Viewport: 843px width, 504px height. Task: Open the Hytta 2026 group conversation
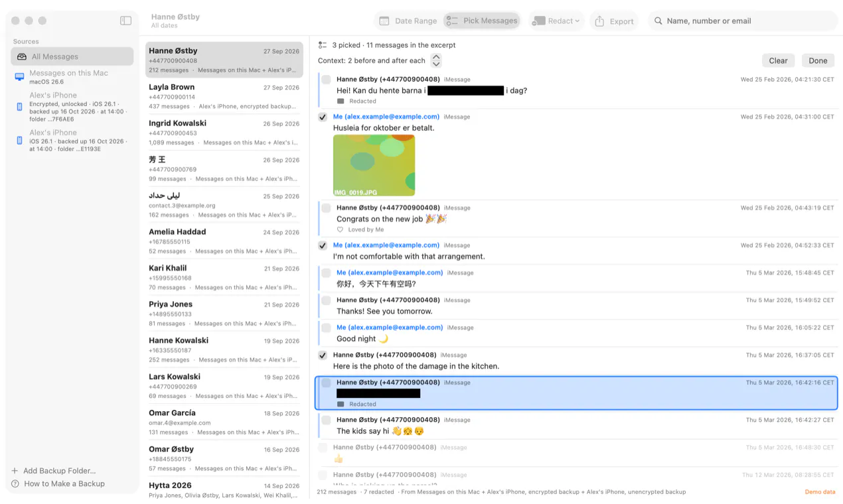pyautogui.click(x=224, y=489)
